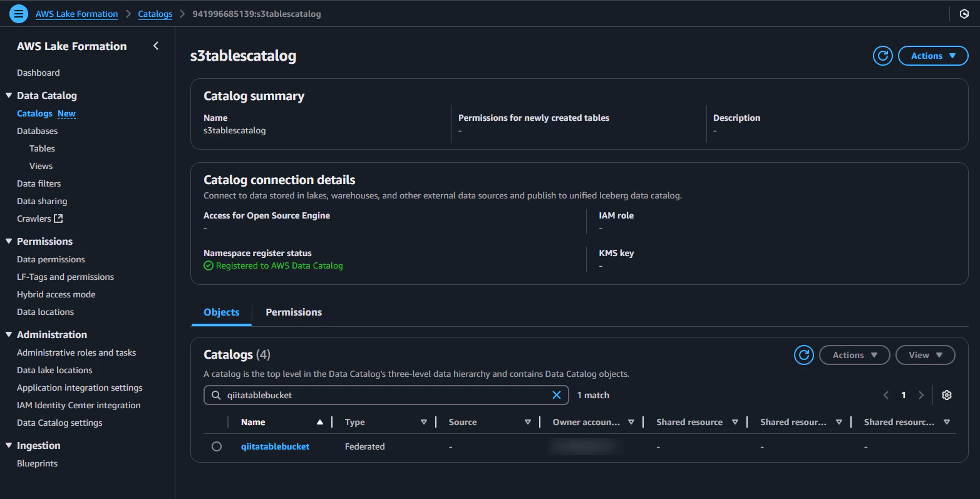This screenshot has width=980, height=499.
Task: Open table preferences gear icon
Action: point(947,395)
